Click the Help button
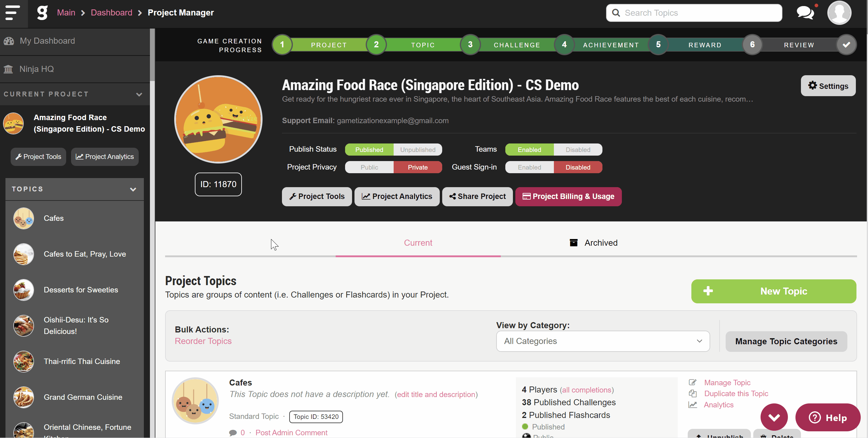The image size is (868, 438). point(828,417)
